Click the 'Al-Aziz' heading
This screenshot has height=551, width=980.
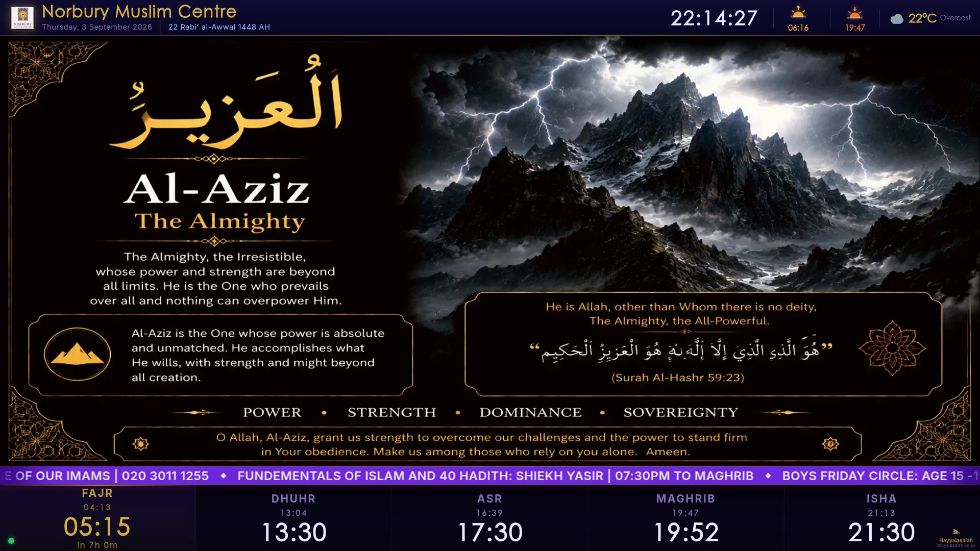tap(216, 189)
